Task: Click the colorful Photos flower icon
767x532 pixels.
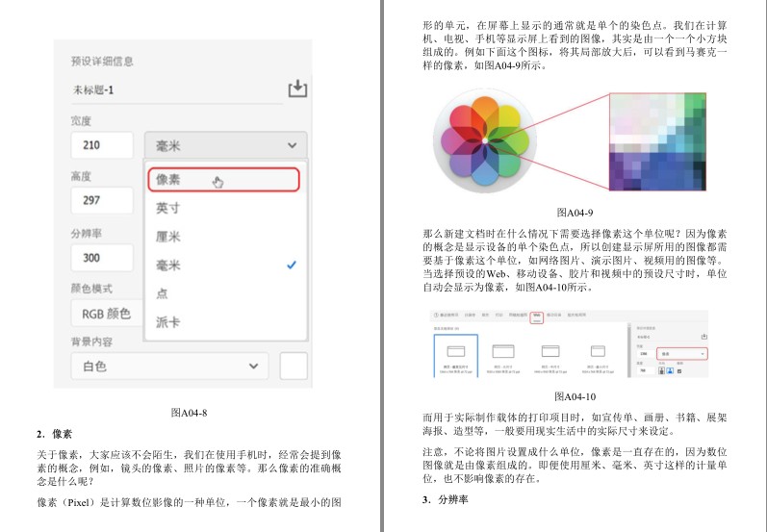Action: [485, 140]
